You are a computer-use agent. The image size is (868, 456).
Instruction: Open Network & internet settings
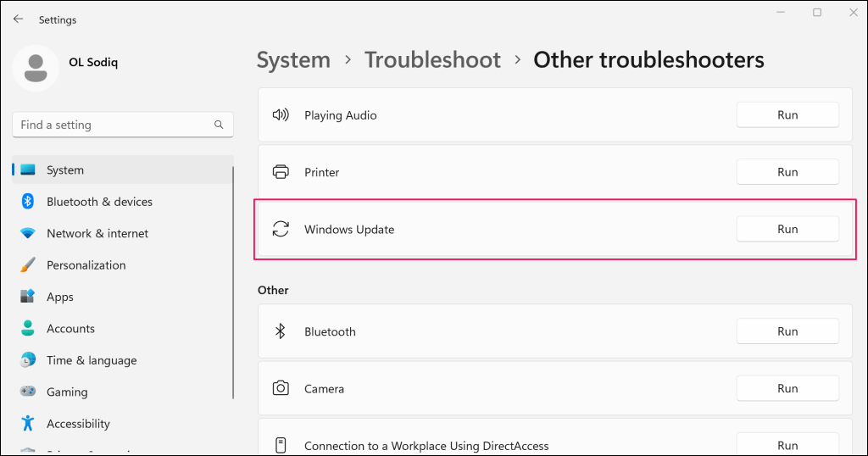pyautogui.click(x=97, y=233)
